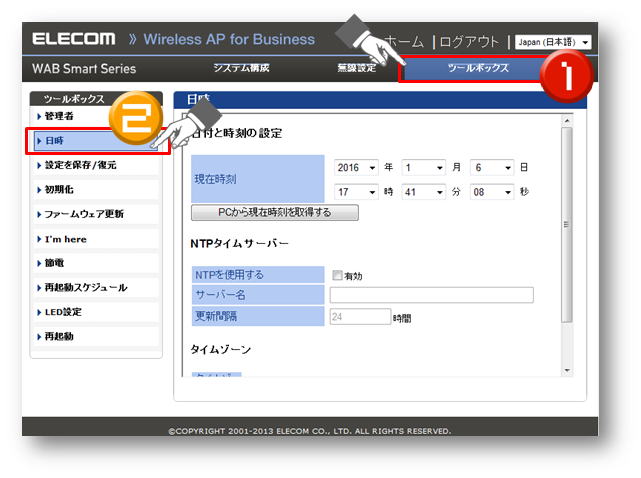Click the arrow icon beside 初期化
The width and height of the screenshot is (641, 478).
[x=39, y=190]
